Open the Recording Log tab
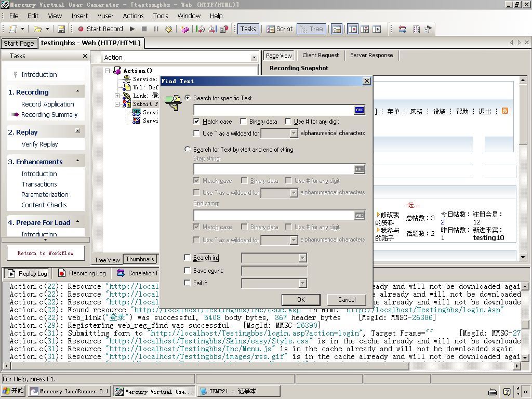This screenshot has height=399, width=532. 82,273
